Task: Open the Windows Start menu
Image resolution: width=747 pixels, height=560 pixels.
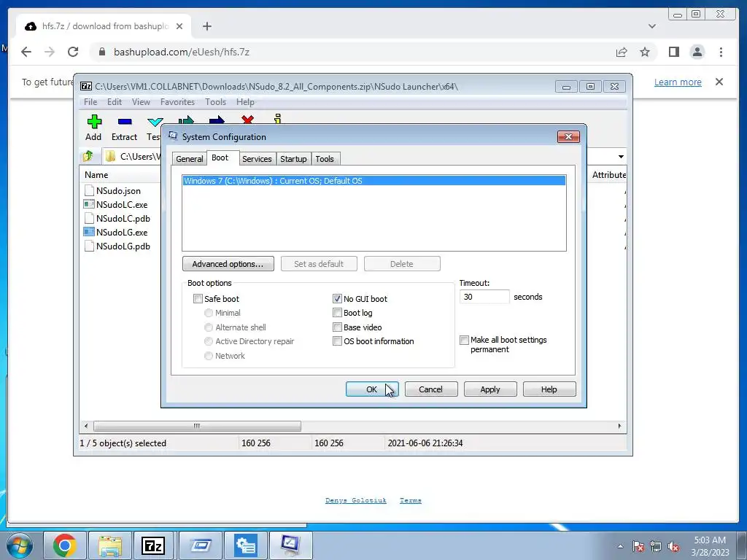Action: pyautogui.click(x=20, y=545)
